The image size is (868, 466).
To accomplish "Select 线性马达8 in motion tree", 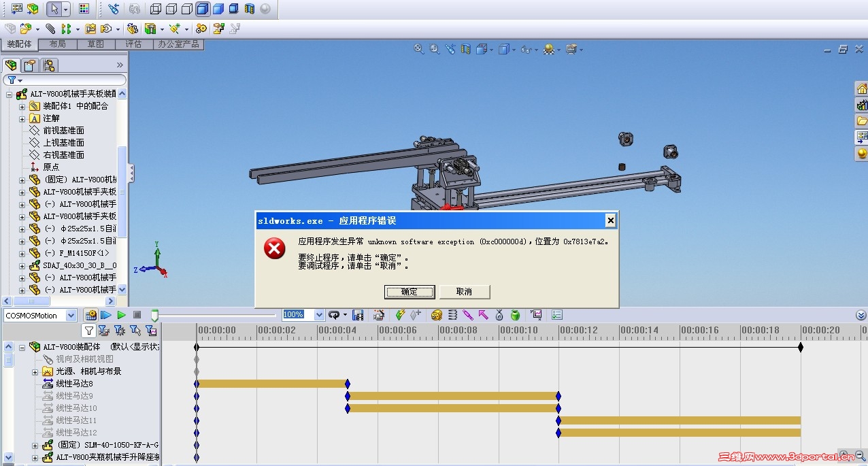I will click(74, 384).
